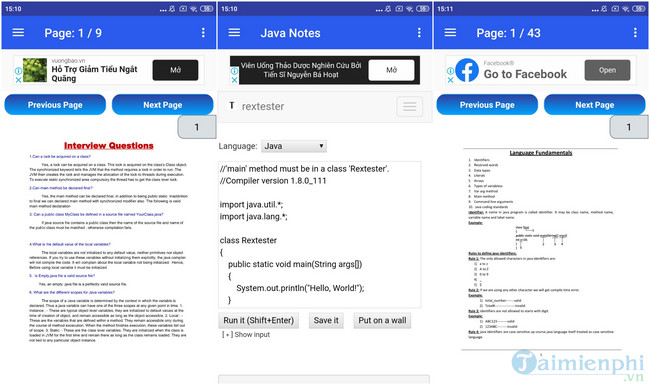Click the 15:11 status bar clock
This screenshot has width=650, height=385.
pyautogui.click(x=445, y=9)
